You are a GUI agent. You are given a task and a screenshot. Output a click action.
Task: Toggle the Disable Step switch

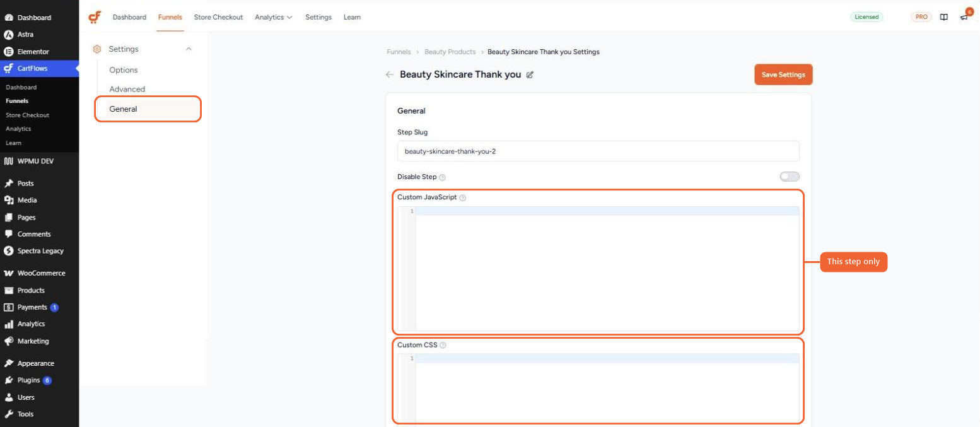[x=790, y=177]
